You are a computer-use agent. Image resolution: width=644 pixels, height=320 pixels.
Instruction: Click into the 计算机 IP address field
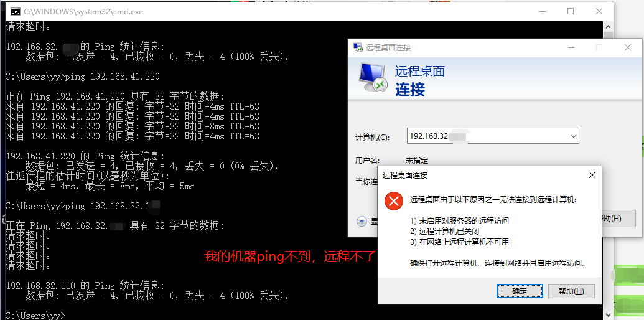pyautogui.click(x=485, y=136)
